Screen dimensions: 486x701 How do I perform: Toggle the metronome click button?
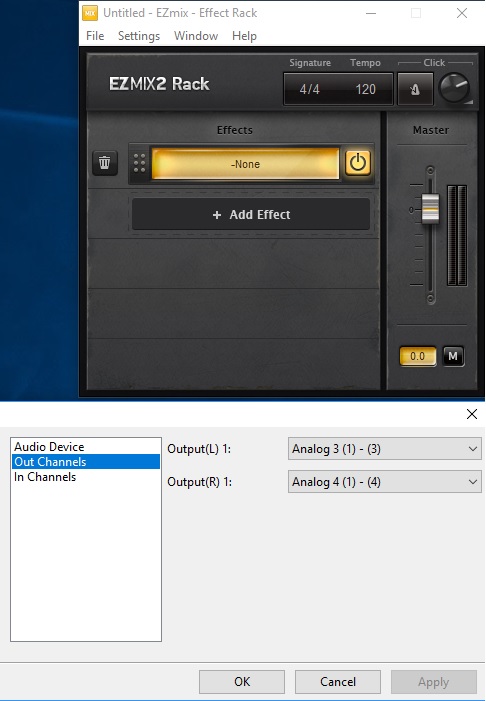click(415, 89)
